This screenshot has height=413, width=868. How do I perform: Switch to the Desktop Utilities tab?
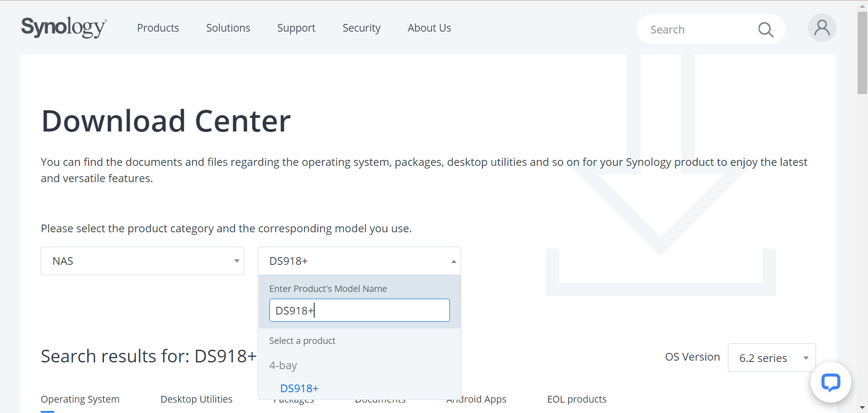point(196,399)
